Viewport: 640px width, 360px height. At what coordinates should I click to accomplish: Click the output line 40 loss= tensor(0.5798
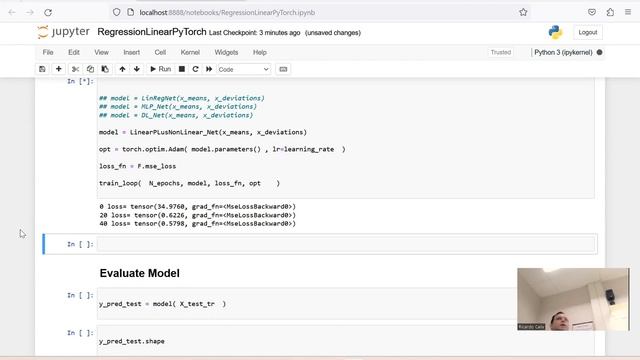click(198, 224)
